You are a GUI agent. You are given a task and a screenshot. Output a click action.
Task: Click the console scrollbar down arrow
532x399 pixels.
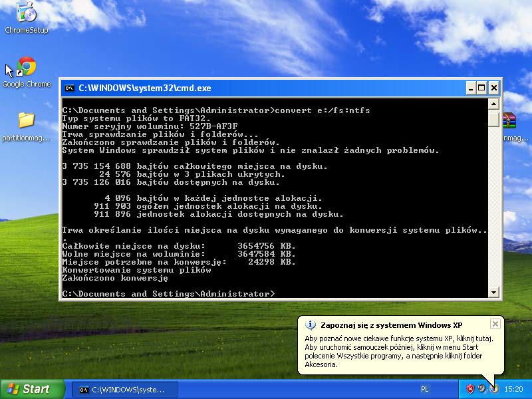[493, 292]
